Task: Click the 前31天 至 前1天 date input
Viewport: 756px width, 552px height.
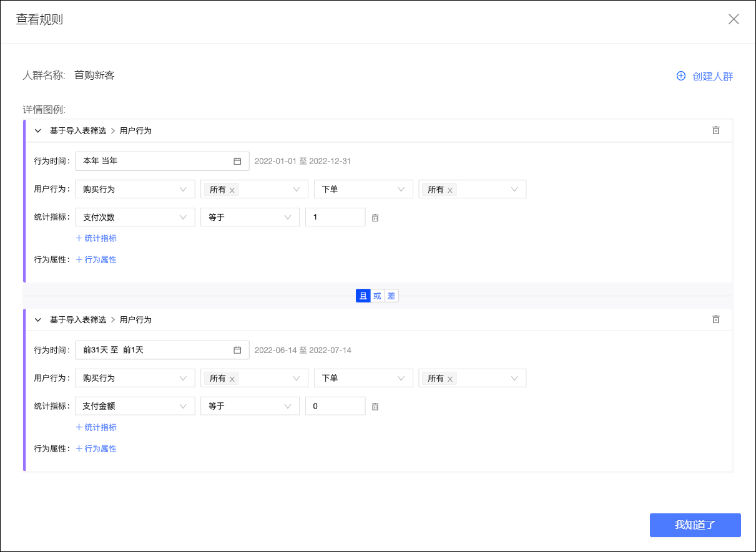Action: (162, 350)
